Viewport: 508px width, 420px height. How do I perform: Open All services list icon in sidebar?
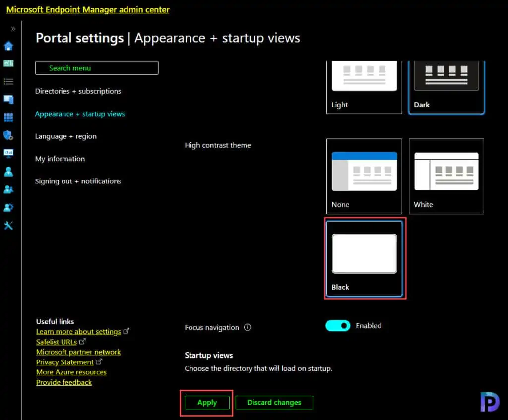point(8,82)
